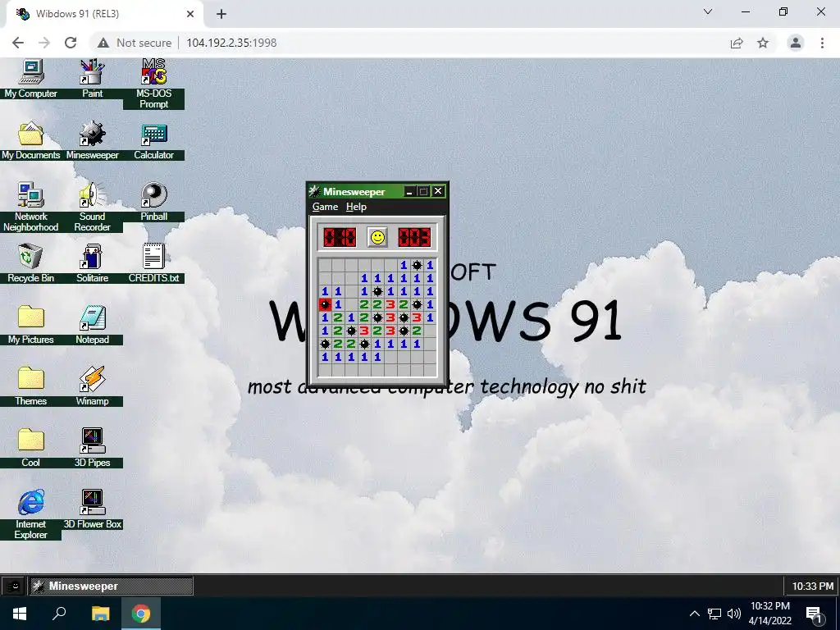The image size is (840, 630).
Task: Open the Chrome profile button
Action: (x=796, y=43)
